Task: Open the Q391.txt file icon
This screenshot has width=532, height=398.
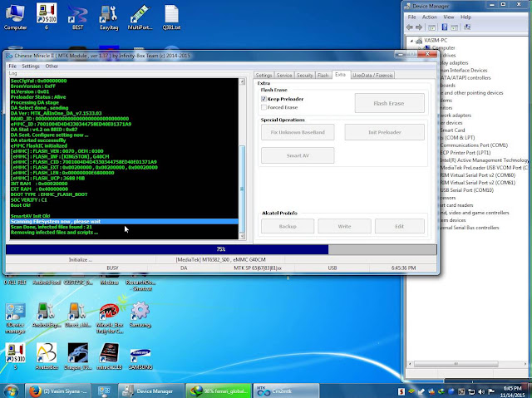Action: click(171, 17)
